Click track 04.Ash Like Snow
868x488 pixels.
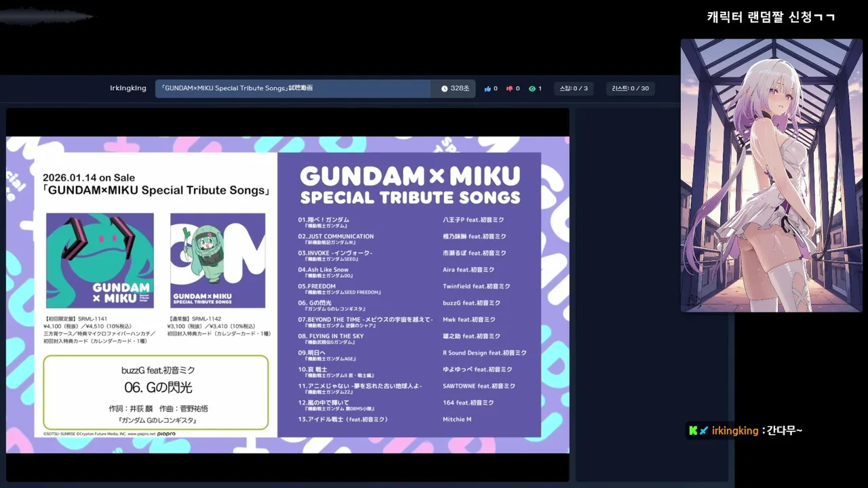click(323, 270)
